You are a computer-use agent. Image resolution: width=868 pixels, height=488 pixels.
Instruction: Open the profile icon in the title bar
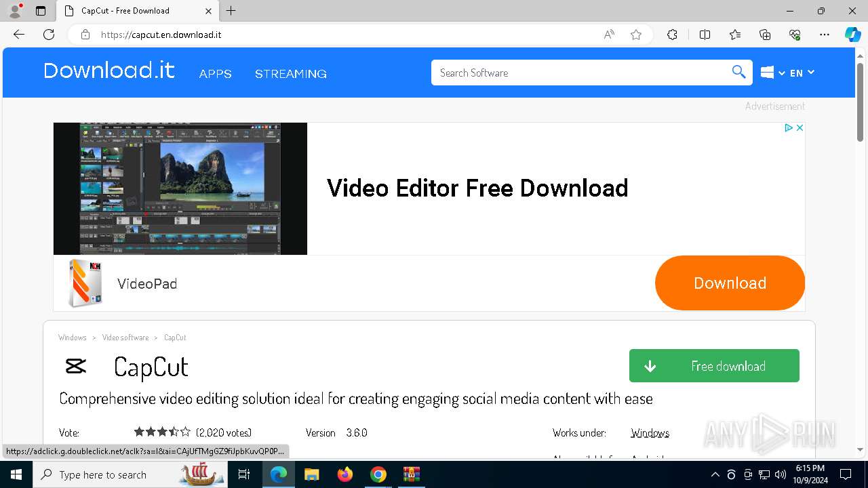(x=15, y=11)
